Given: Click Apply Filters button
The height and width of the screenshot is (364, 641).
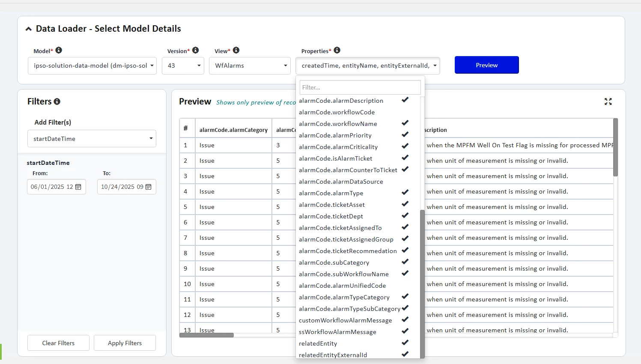Looking at the screenshot, I should (x=125, y=343).
